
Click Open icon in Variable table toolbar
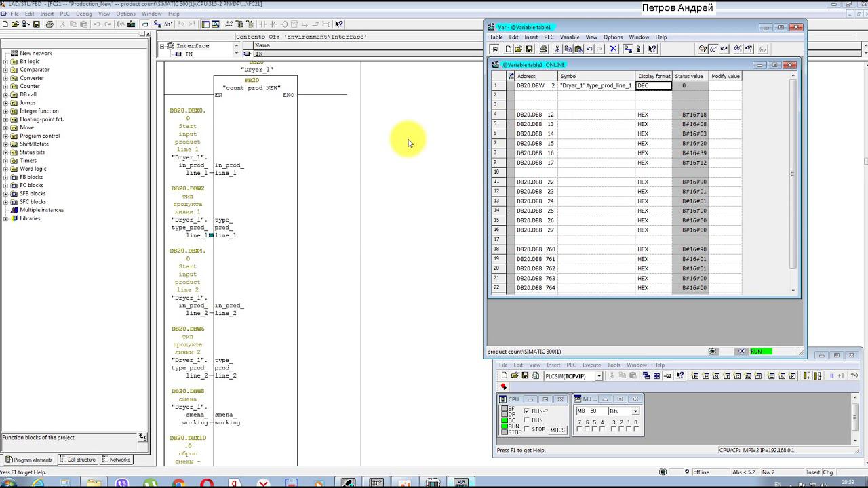[x=519, y=49]
